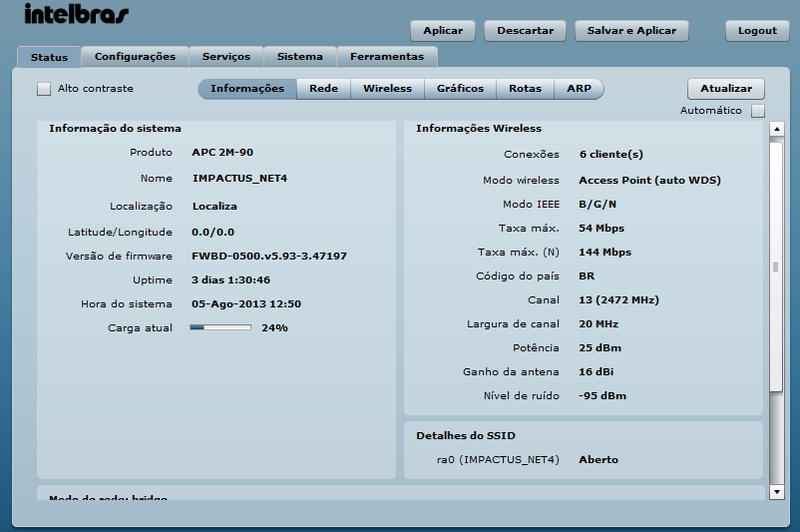800x532 pixels.
Task: Click Access Point (auto WDS) value
Action: 649,181
